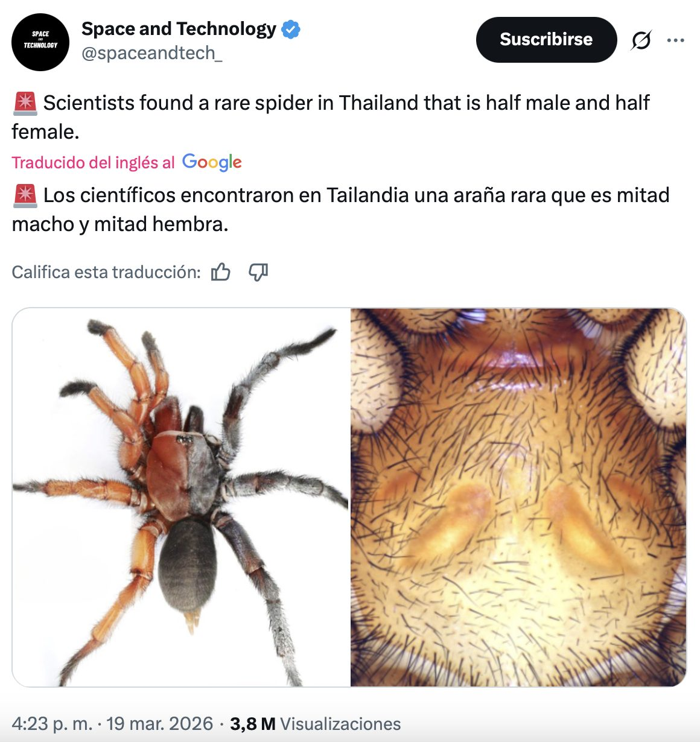
Task: Click the translated Spanish tweet text
Action: [x=341, y=209]
